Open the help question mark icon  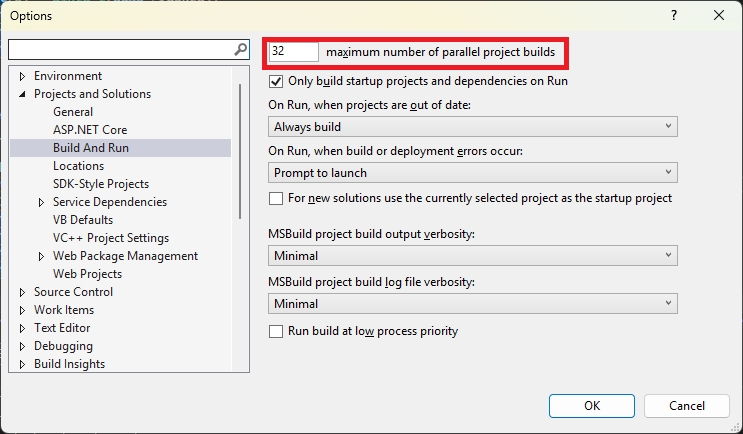coord(674,15)
